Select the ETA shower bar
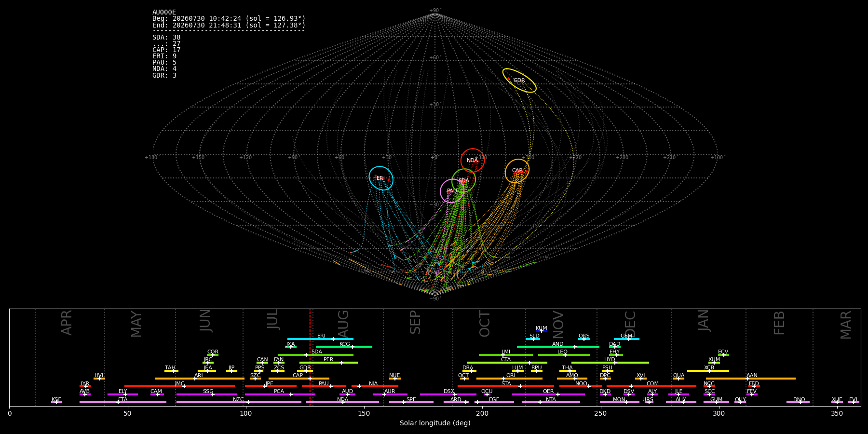Screen dimensions: 868x434 (x=123, y=402)
